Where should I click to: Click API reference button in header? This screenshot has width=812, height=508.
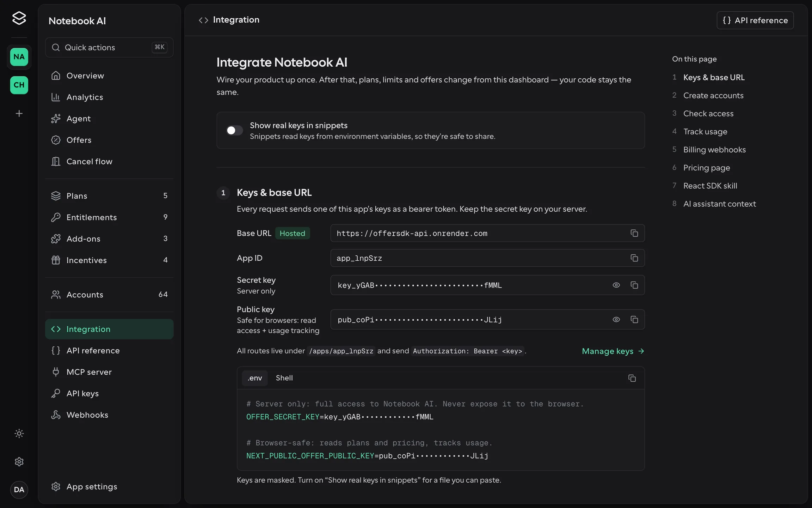coord(755,20)
